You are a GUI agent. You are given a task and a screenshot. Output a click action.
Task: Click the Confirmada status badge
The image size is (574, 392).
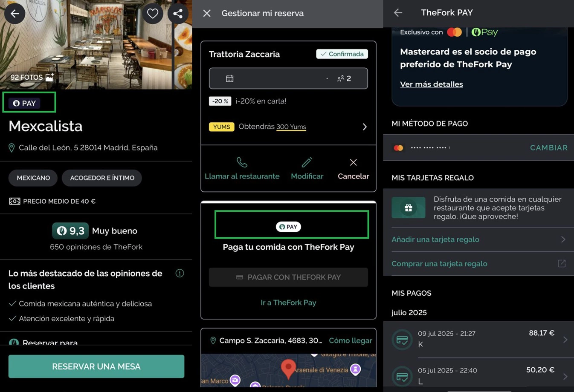point(342,54)
